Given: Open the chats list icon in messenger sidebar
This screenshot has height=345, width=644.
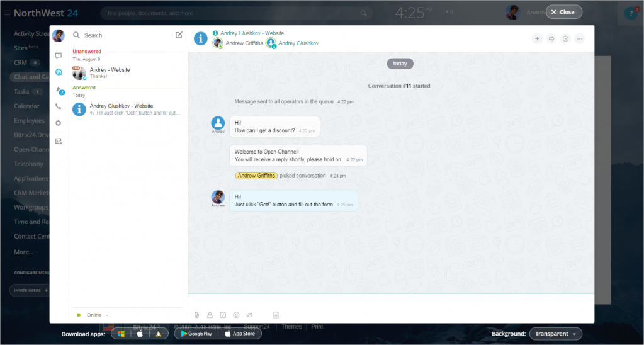Looking at the screenshot, I should [x=59, y=55].
